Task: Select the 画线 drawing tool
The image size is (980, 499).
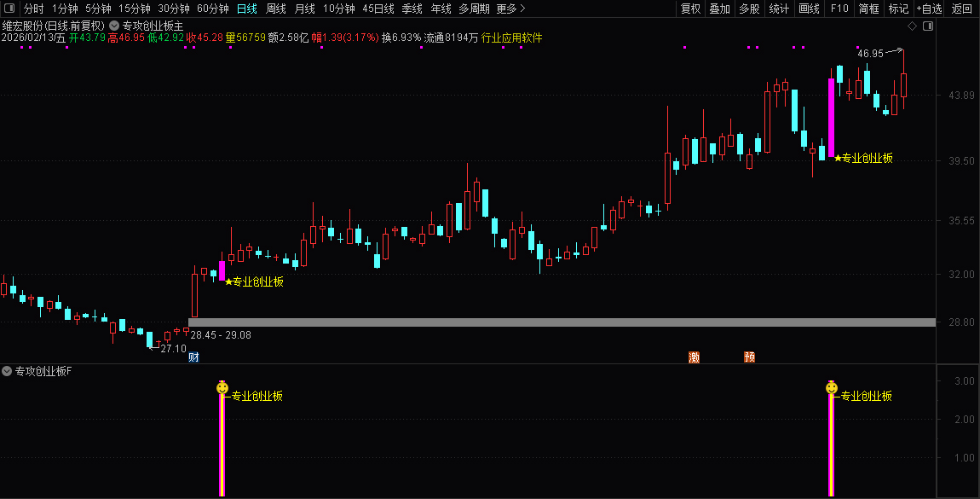Action: click(808, 9)
